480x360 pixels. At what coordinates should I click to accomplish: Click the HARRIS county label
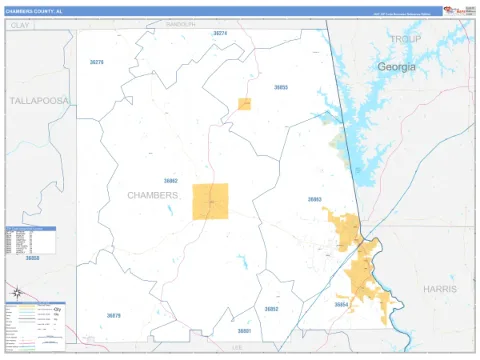point(440,289)
